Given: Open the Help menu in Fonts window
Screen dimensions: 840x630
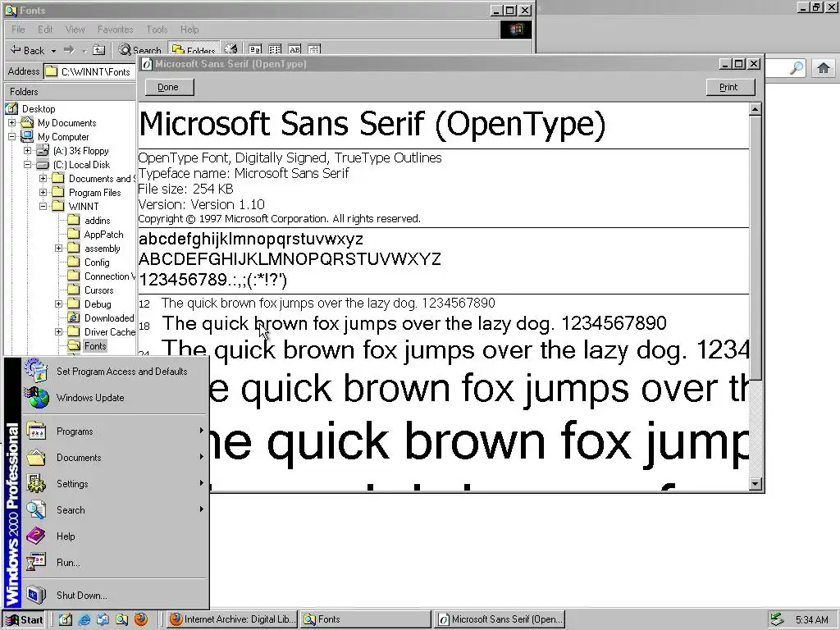Looking at the screenshot, I should tap(189, 30).
